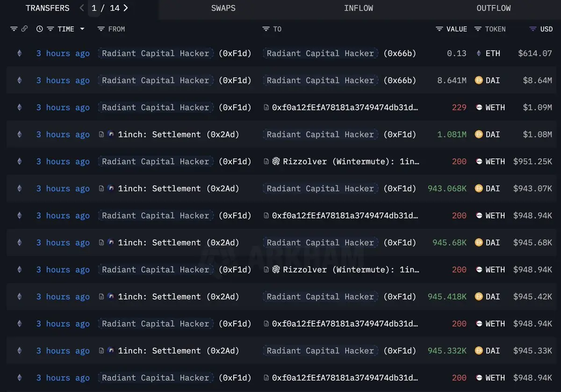
Task: Click the USD column header label
Action: tap(547, 29)
